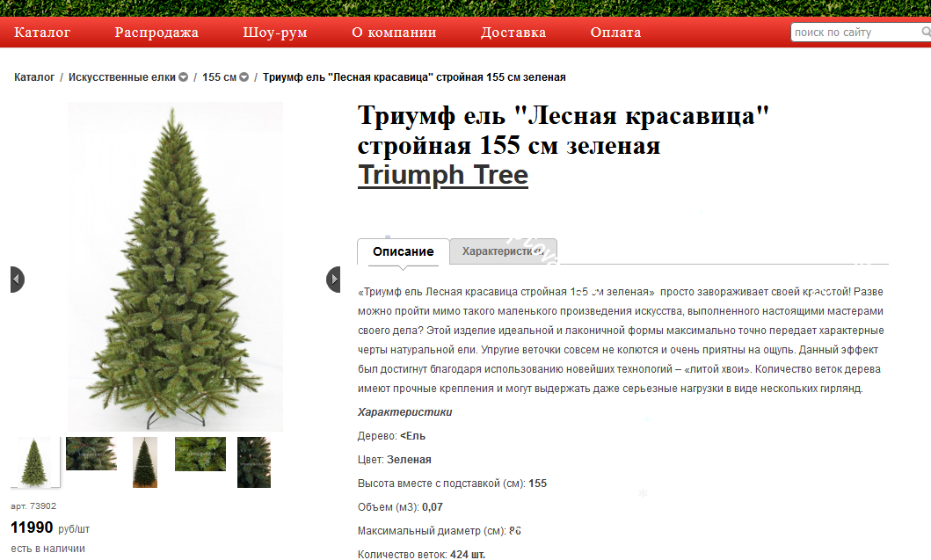Click the main product tree image
Image resolution: width=931 pixels, height=560 pixels.
(175, 266)
